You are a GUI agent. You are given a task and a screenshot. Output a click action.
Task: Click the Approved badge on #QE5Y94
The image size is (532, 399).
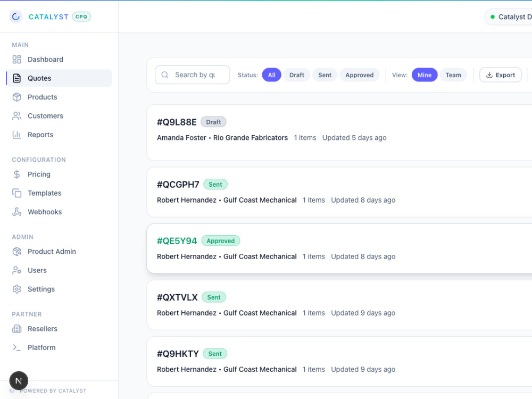[221, 241]
